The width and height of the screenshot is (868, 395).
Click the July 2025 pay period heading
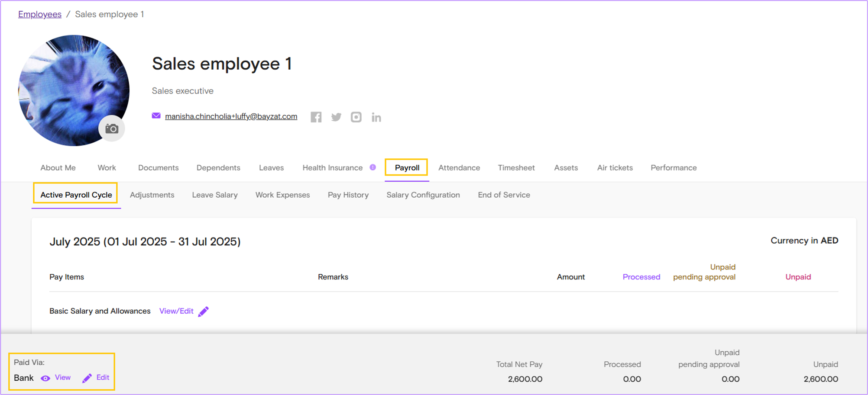145,241
